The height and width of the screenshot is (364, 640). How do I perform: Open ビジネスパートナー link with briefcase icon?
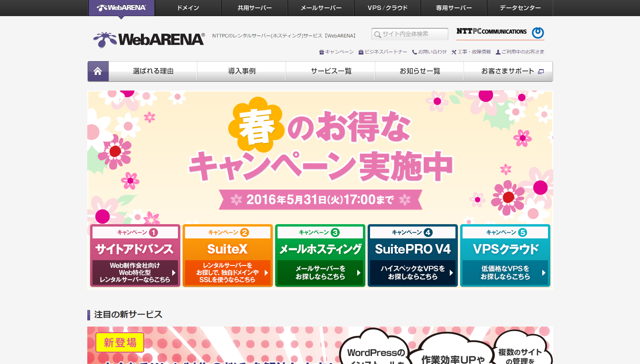coord(383,52)
